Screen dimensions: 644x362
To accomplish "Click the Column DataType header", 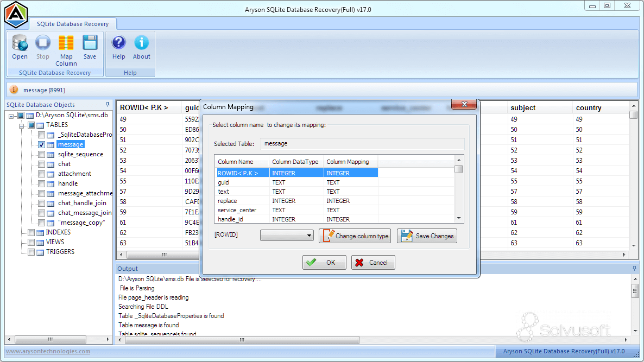I will tap(296, 162).
